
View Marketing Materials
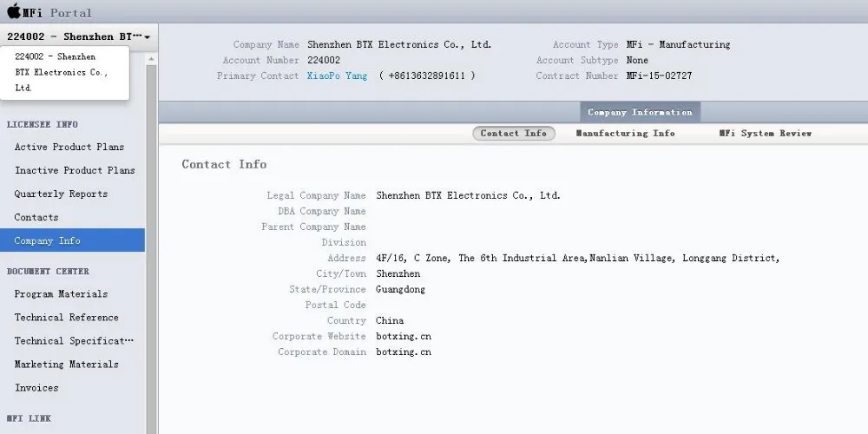[x=66, y=365]
